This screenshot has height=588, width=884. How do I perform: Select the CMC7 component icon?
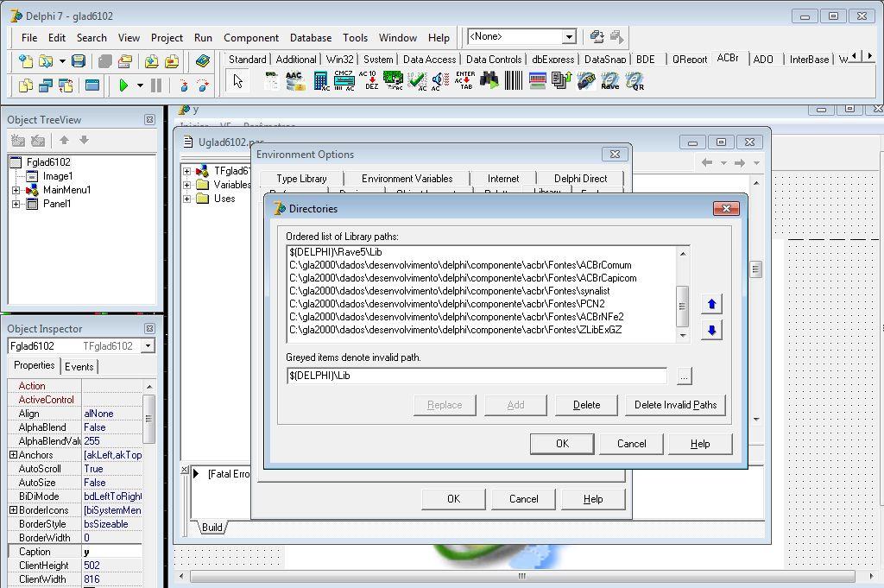point(344,81)
